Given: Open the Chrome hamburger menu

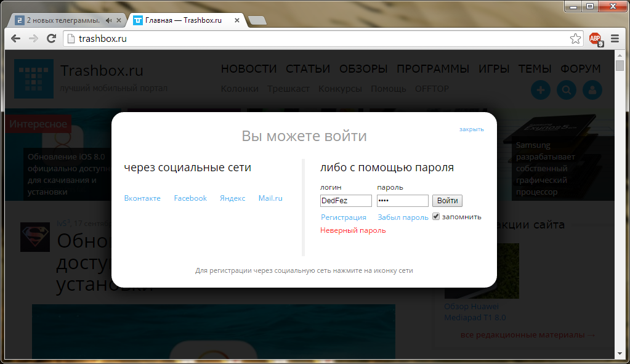Looking at the screenshot, I should click(615, 39).
